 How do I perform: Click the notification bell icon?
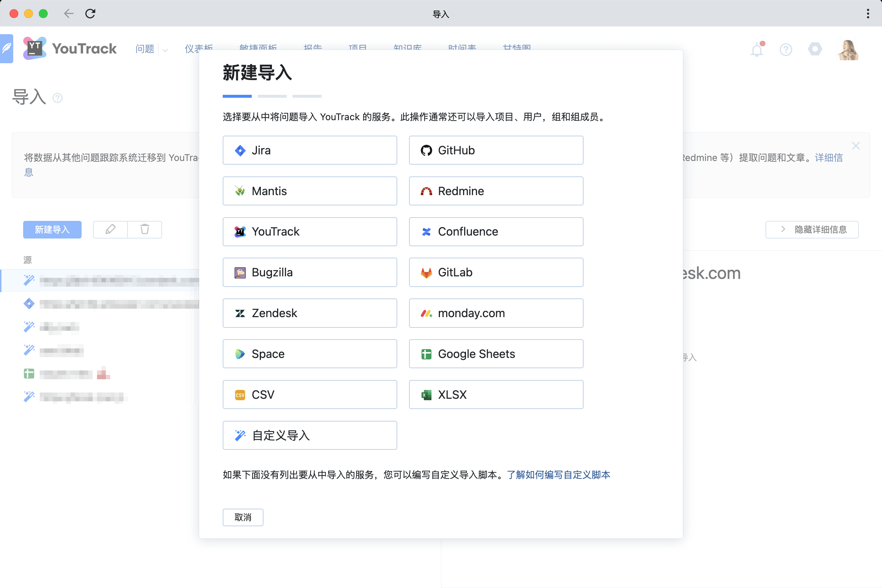[x=757, y=49]
